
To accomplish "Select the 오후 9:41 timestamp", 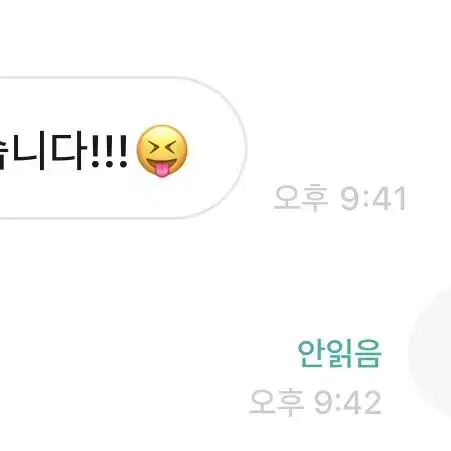I will pos(339,198).
